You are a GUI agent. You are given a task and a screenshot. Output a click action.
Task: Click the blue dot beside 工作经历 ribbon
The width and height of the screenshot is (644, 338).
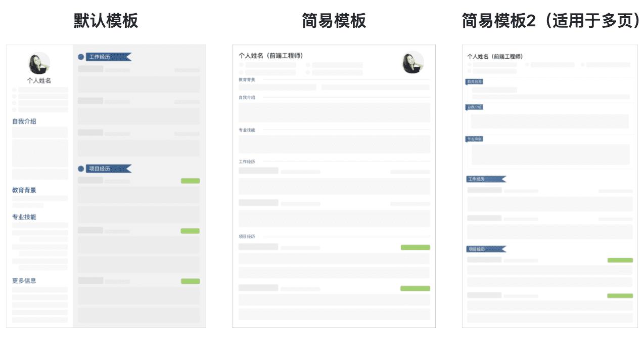(81, 57)
